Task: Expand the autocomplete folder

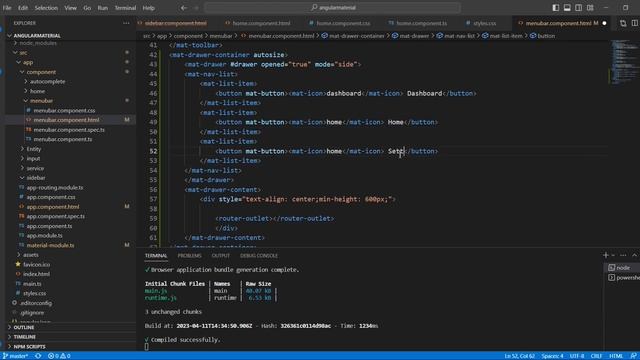Action: (x=47, y=82)
